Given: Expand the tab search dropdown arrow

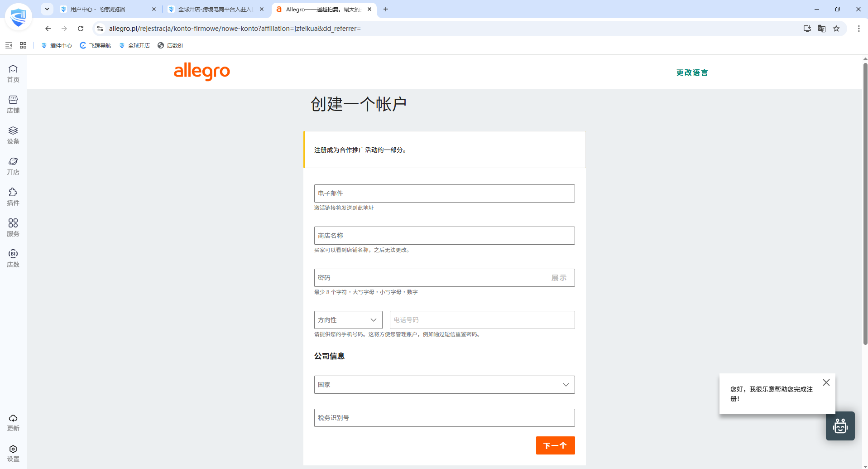Looking at the screenshot, I should pyautogui.click(x=47, y=9).
